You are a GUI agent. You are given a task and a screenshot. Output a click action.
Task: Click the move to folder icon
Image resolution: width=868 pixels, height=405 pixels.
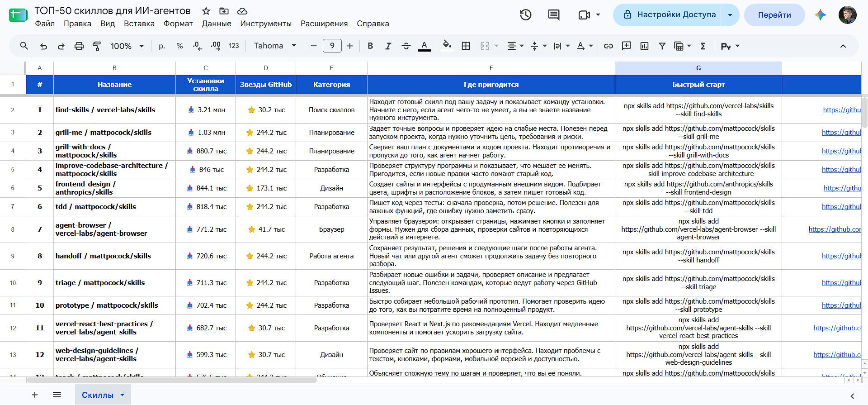(x=224, y=11)
